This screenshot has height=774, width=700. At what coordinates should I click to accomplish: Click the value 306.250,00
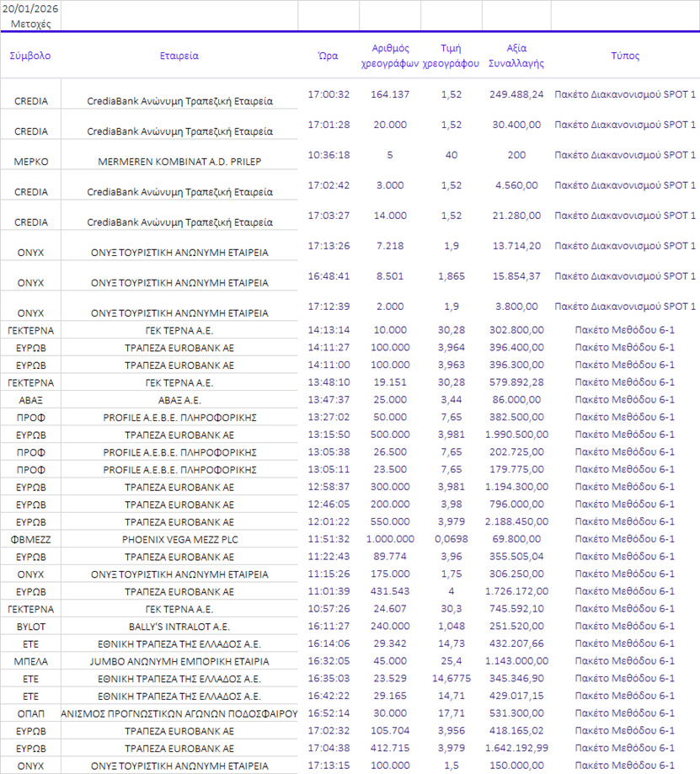pyautogui.click(x=516, y=574)
